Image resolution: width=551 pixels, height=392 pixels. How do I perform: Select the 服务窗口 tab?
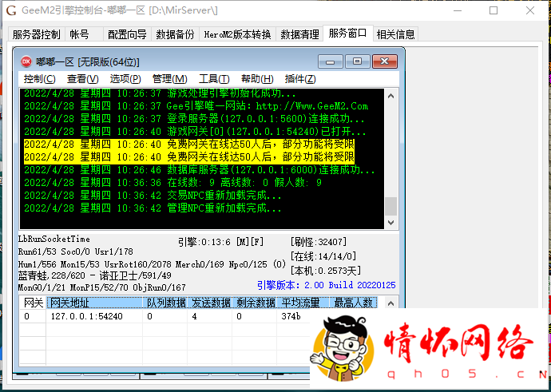[x=348, y=33]
